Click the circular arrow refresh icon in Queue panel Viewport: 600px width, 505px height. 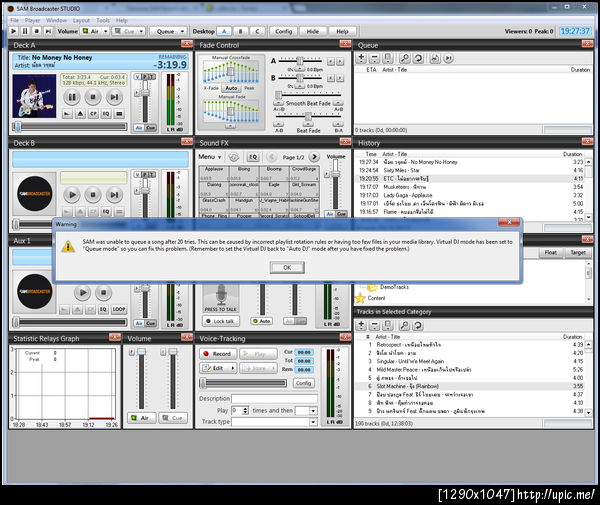click(x=418, y=58)
